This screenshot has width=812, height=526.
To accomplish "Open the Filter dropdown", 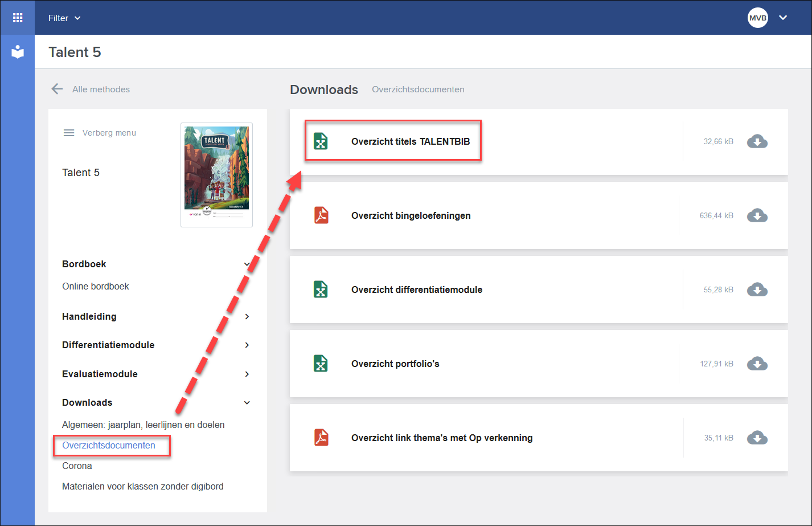I will [x=64, y=18].
